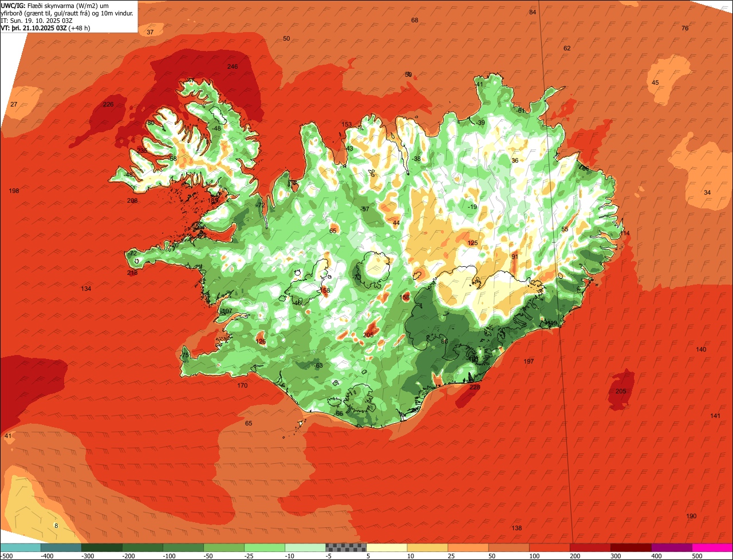This screenshot has width=733, height=560.
Task: Click the map value 134
Action: click(86, 289)
